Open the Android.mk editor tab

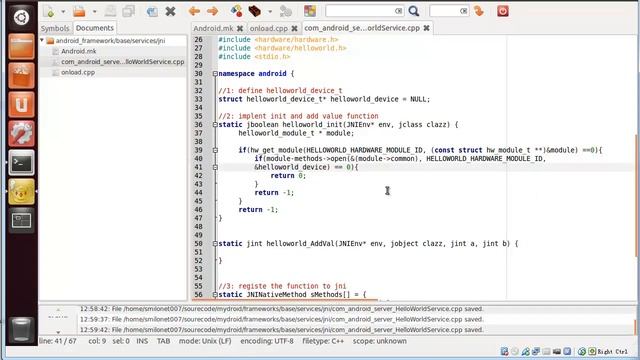point(213,28)
